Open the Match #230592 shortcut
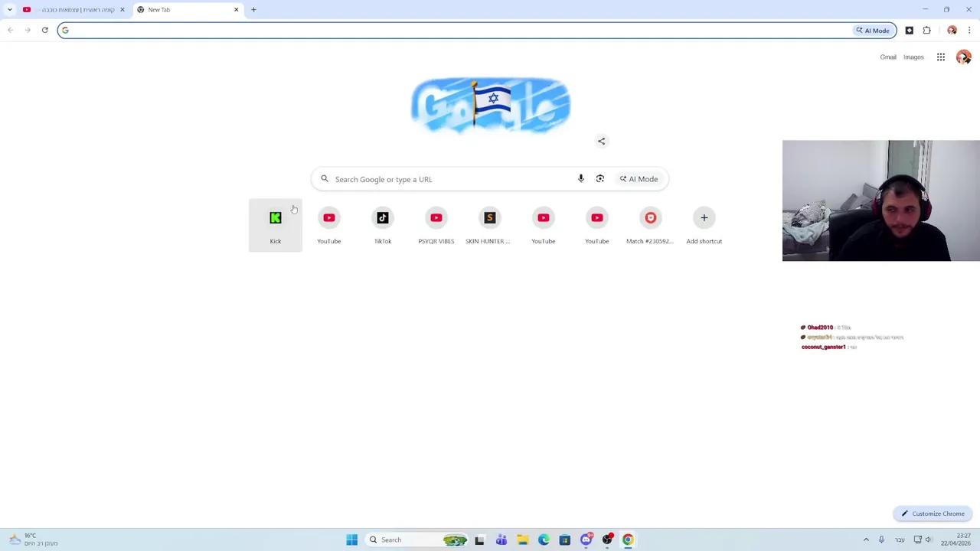Image resolution: width=980 pixels, height=551 pixels. coord(651,225)
